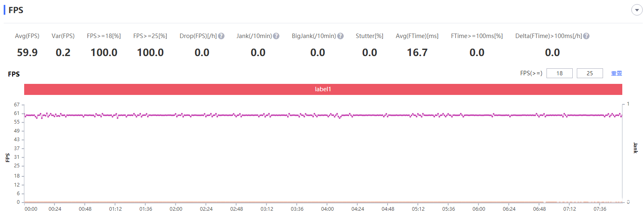Image resolution: width=644 pixels, height=214 pixels.
Task: Collapse the FPS panel with the round arrow
Action: (637, 10)
